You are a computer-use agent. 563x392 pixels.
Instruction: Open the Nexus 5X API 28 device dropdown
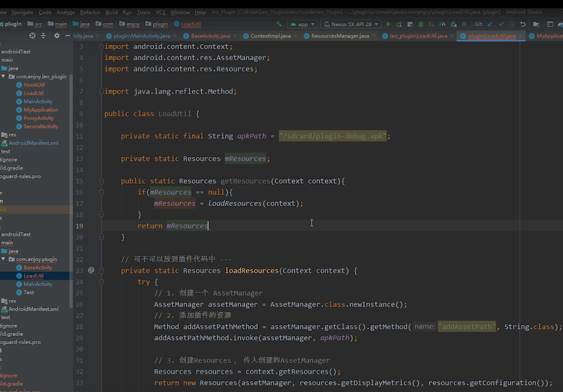point(351,24)
